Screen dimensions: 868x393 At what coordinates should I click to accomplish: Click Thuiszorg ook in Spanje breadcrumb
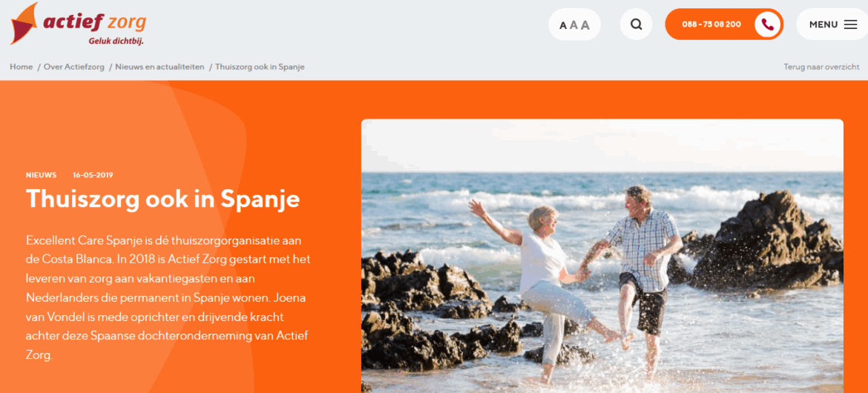point(260,67)
